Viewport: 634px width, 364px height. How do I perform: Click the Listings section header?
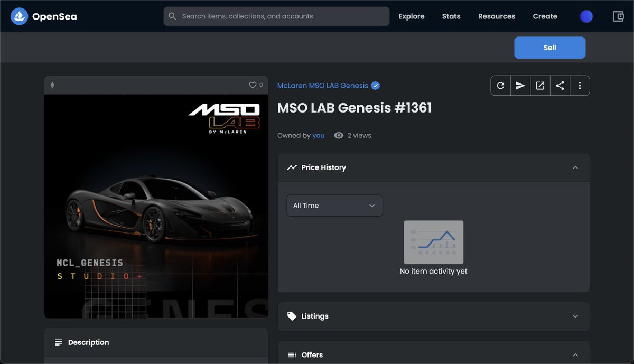click(x=433, y=316)
